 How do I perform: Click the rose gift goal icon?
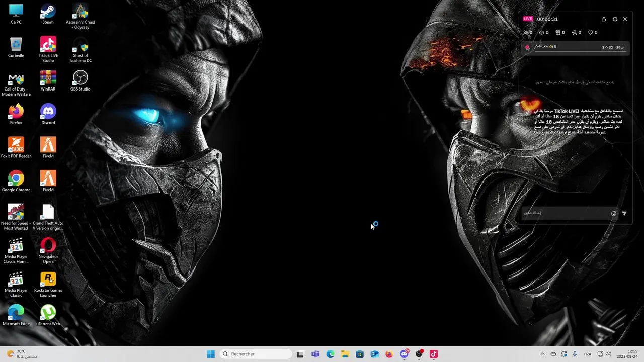(527, 47)
